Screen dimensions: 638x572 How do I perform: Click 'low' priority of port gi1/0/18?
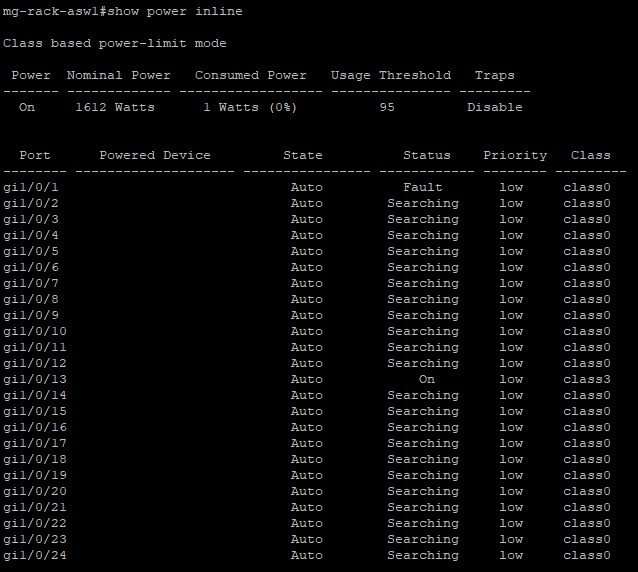pyautogui.click(x=511, y=459)
